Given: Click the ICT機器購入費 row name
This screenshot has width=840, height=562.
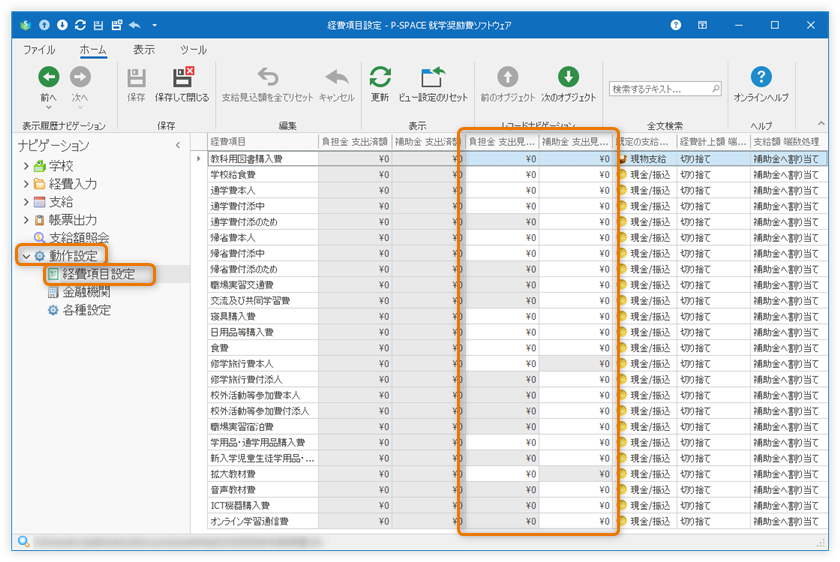Looking at the screenshot, I should click(x=240, y=505).
